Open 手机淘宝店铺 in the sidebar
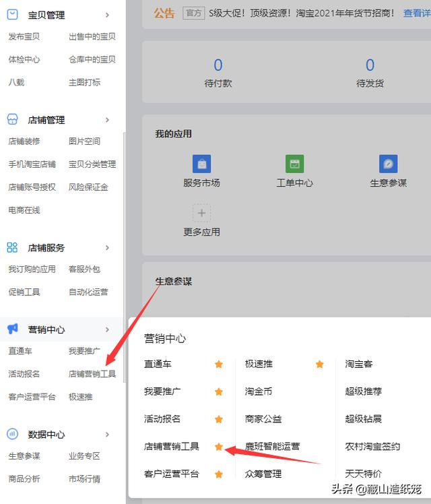Image resolution: width=431 pixels, height=504 pixels. pyautogui.click(x=32, y=164)
